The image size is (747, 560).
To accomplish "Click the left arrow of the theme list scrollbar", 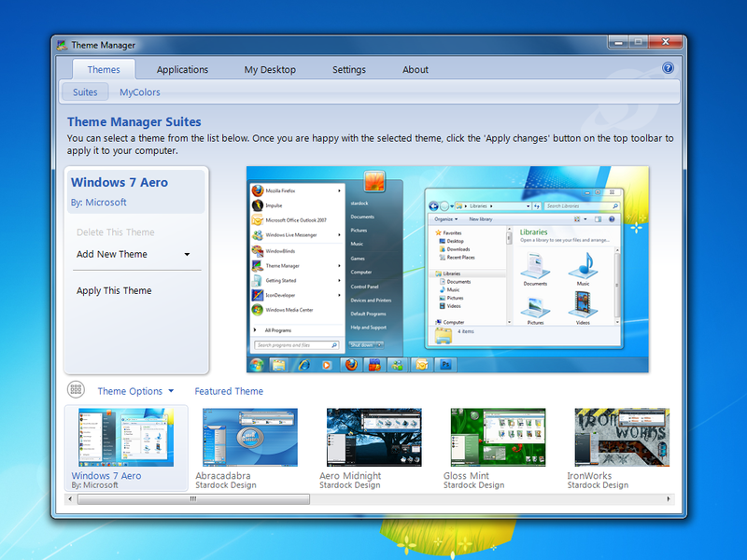I will [x=71, y=499].
